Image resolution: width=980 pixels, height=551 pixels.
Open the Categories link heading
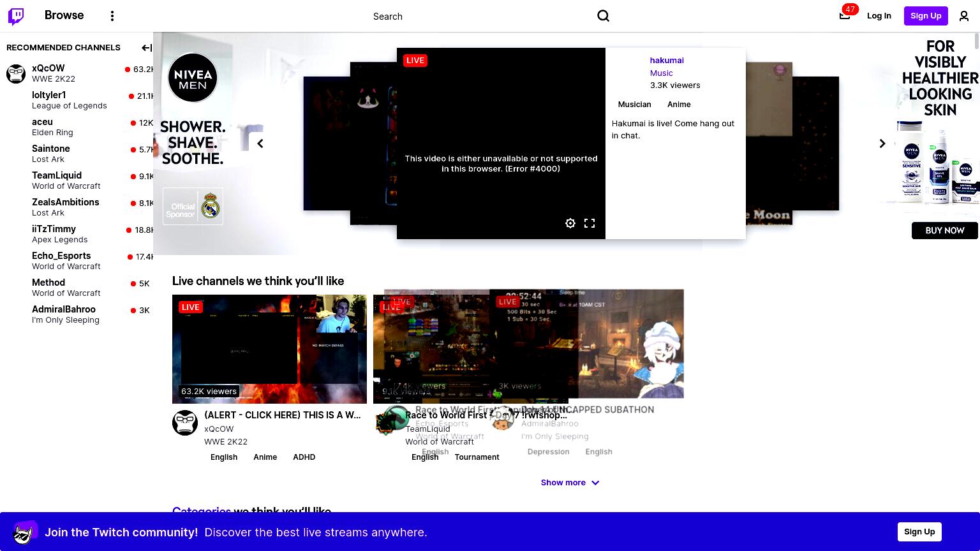tap(202, 511)
